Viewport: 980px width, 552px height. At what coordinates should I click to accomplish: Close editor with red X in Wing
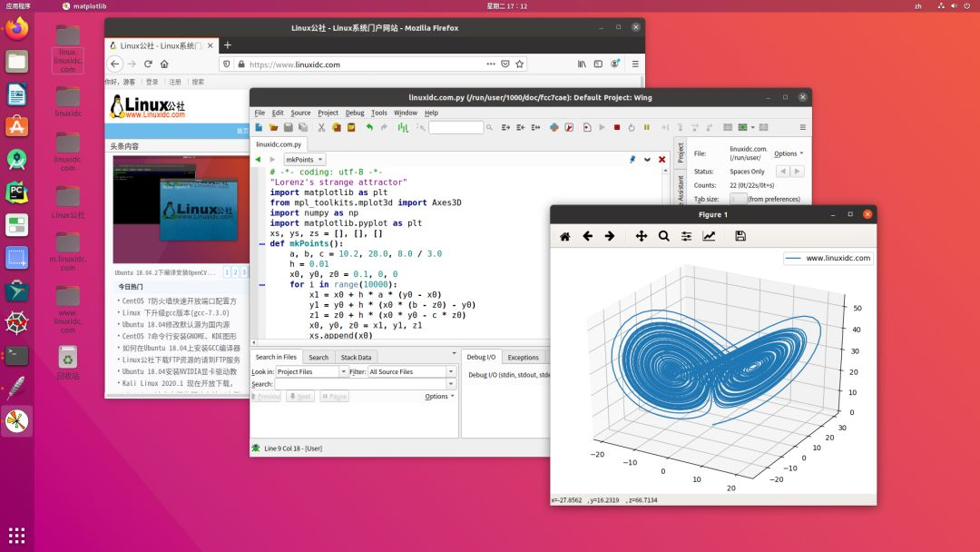pyautogui.click(x=661, y=160)
